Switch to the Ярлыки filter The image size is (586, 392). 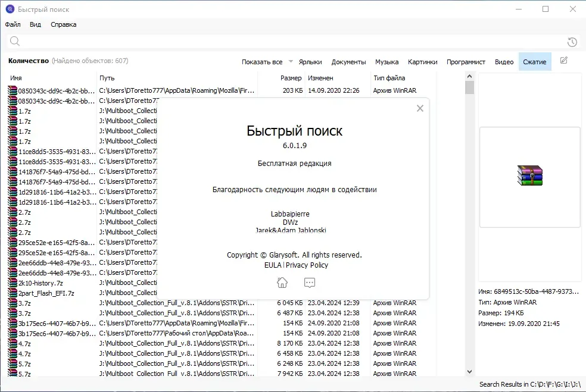pyautogui.click(x=310, y=62)
